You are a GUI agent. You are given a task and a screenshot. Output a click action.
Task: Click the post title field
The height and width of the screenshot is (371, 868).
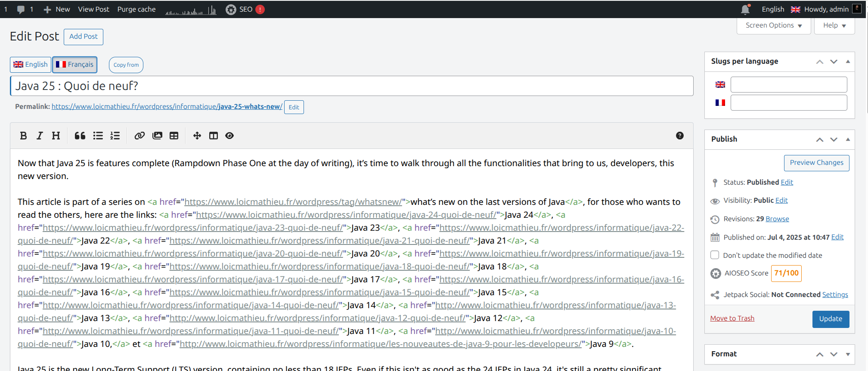(x=351, y=86)
